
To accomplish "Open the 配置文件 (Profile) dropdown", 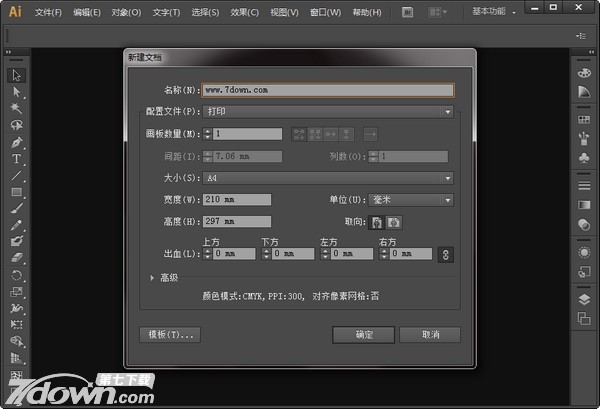I will (x=330, y=111).
